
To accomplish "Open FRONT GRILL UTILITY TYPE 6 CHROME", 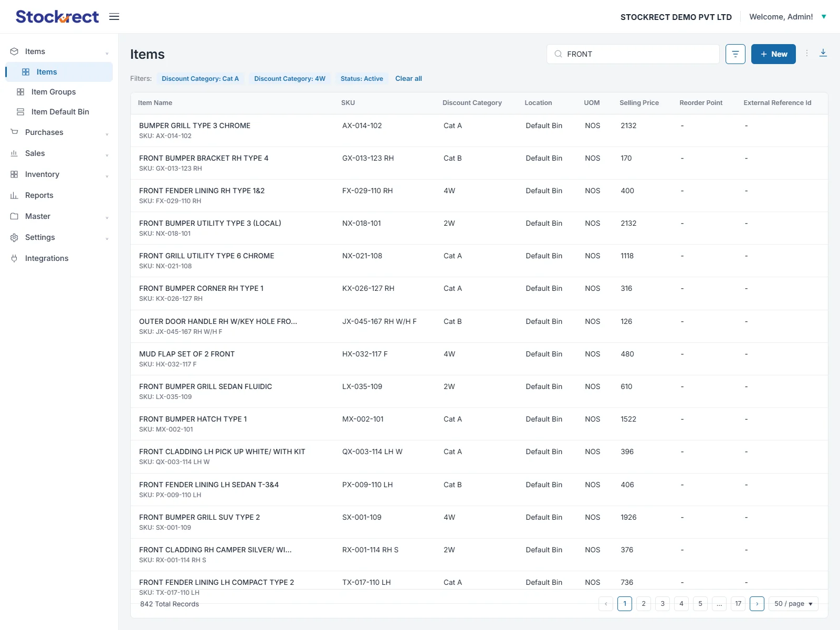I will pos(206,256).
